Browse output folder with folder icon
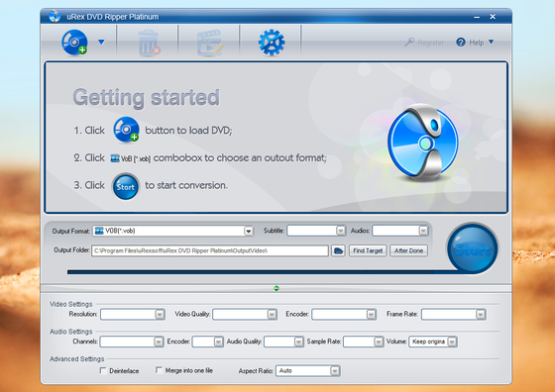The image size is (555, 392). click(x=338, y=250)
